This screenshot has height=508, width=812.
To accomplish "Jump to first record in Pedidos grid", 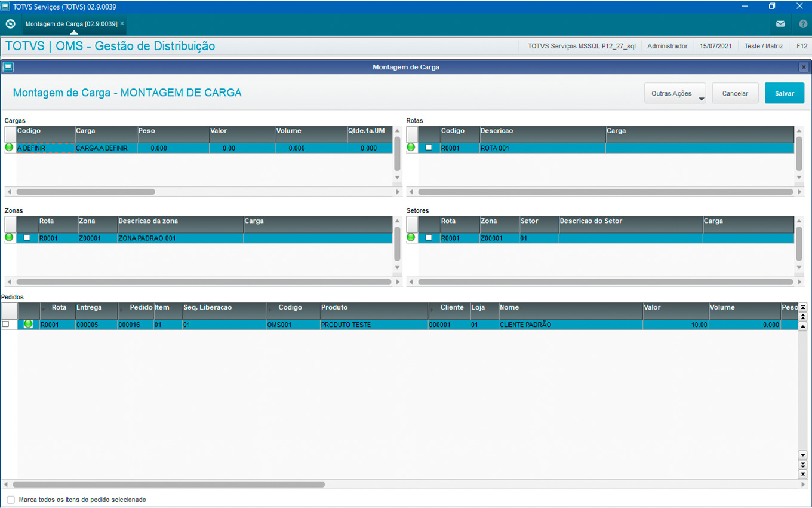I will pyautogui.click(x=802, y=308).
